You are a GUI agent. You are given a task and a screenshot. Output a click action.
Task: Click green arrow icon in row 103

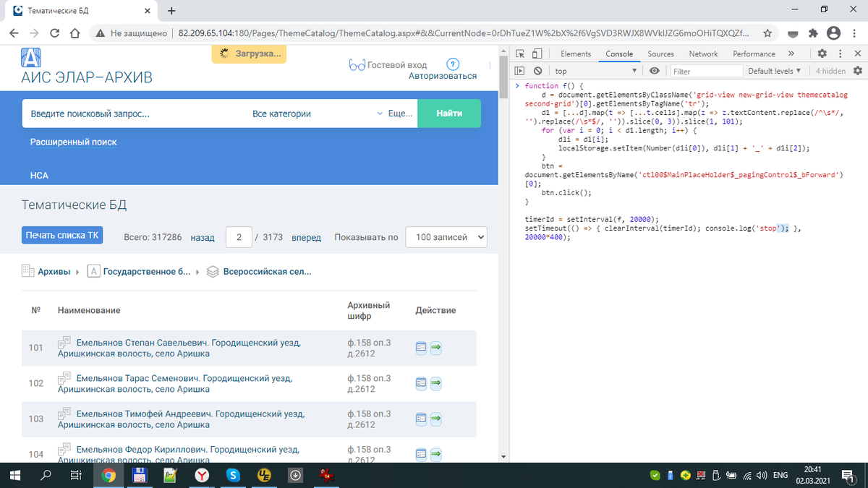[436, 419]
